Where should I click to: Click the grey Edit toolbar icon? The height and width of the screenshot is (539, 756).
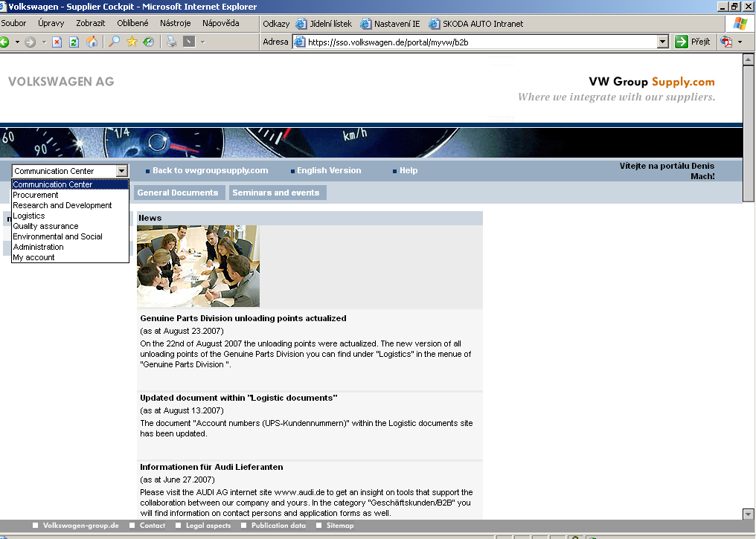188,42
